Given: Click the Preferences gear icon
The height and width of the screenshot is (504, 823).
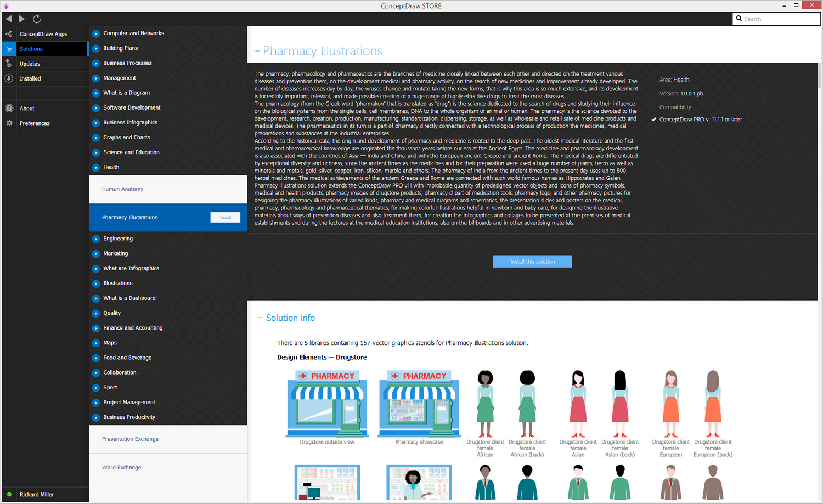Looking at the screenshot, I should point(9,123).
